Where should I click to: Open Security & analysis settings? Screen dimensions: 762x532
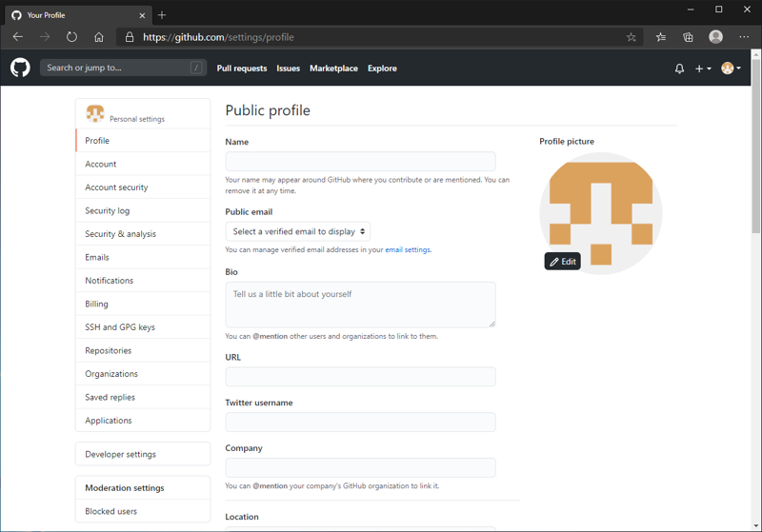click(x=143, y=234)
